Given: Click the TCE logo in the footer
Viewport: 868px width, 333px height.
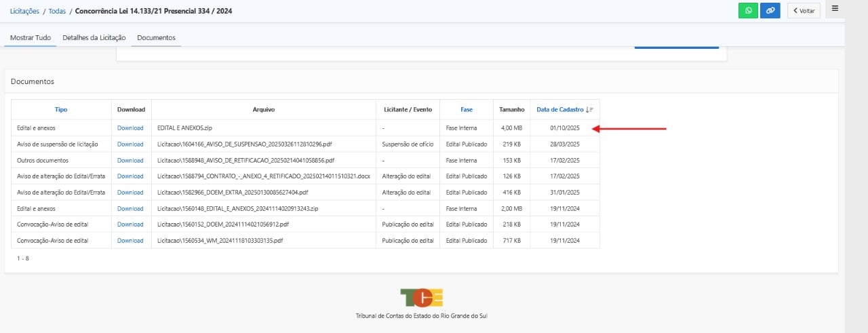Looking at the screenshot, I should pyautogui.click(x=421, y=298).
